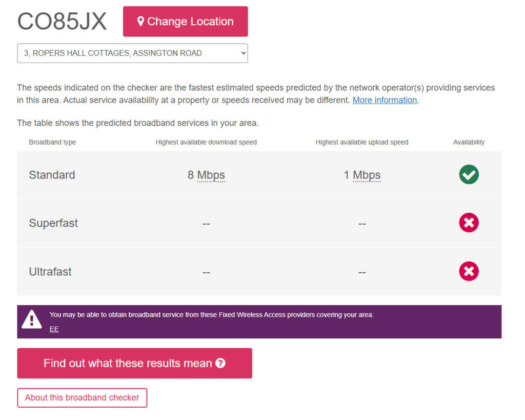The width and height of the screenshot is (525, 420).
Task: Select the Standard broadband row label
Action: [x=52, y=175]
